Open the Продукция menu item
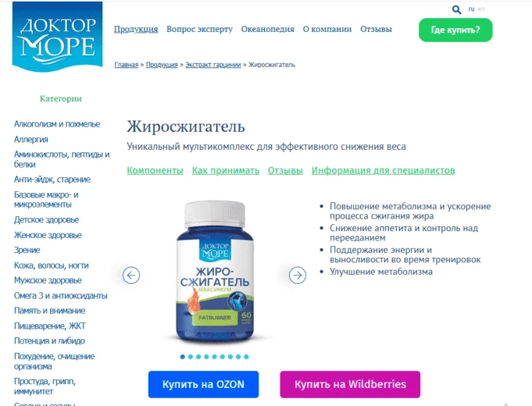 click(x=136, y=29)
